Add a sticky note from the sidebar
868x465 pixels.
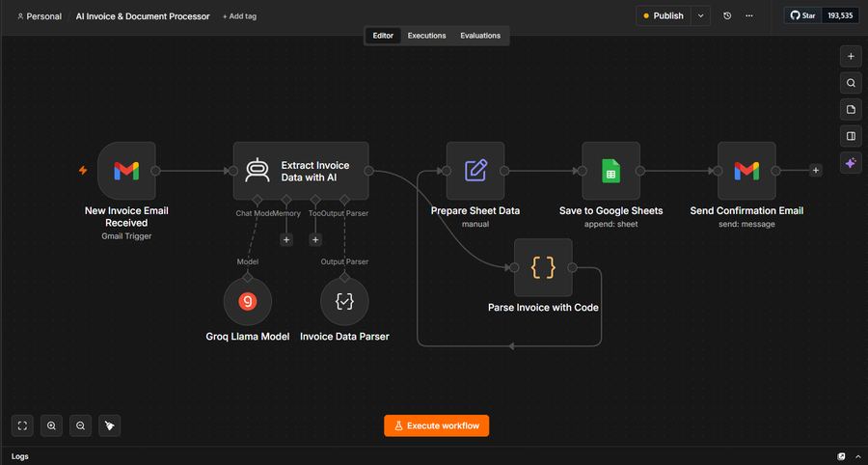(x=851, y=110)
